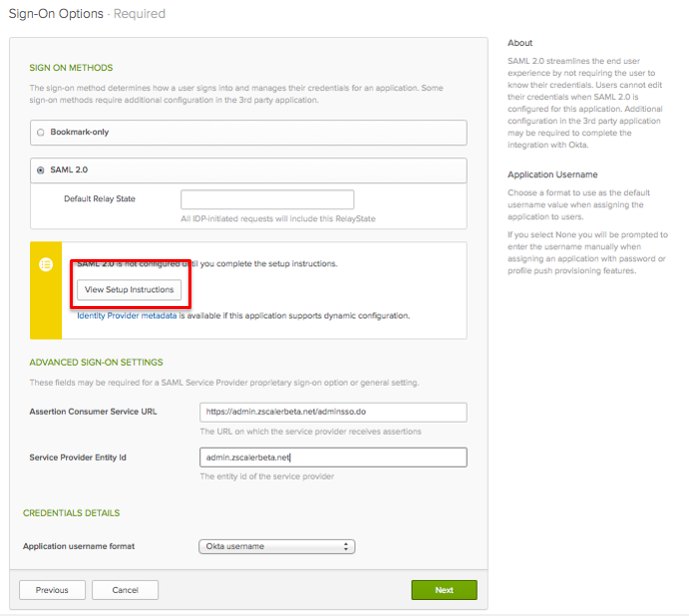The image size is (689, 616).
Task: Click the Default Relay State label
Action: coord(100,199)
